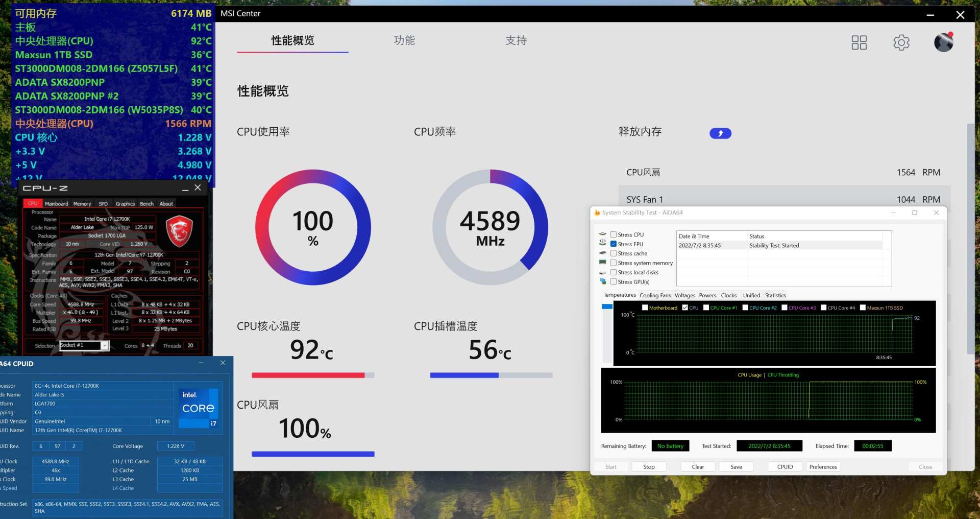
Task: Click the monitor icon beside Stress GPU(s)
Action: (x=603, y=281)
